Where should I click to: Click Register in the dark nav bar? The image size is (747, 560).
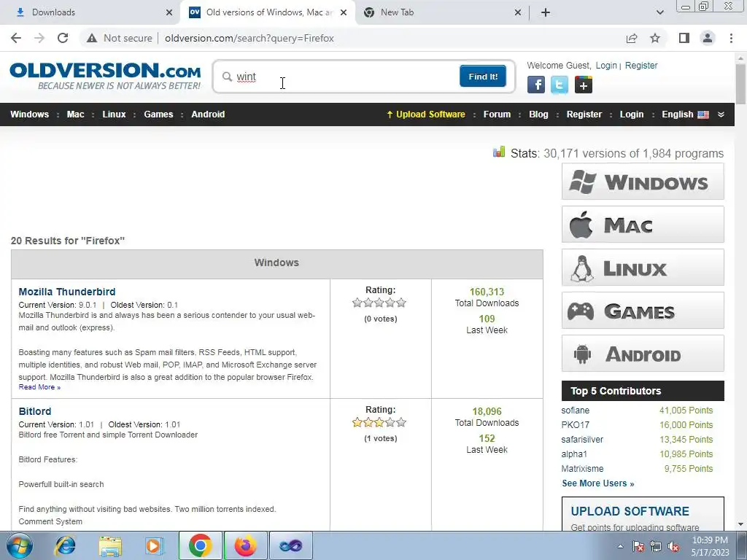pyautogui.click(x=584, y=114)
